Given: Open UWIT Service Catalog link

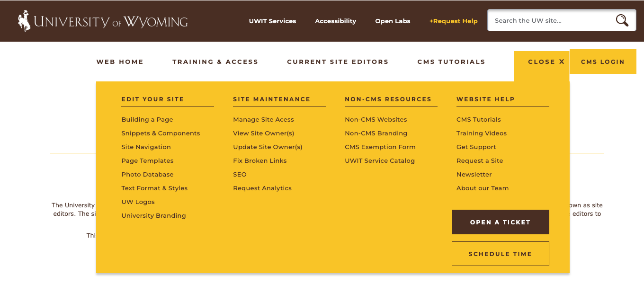Looking at the screenshot, I should tap(380, 160).
